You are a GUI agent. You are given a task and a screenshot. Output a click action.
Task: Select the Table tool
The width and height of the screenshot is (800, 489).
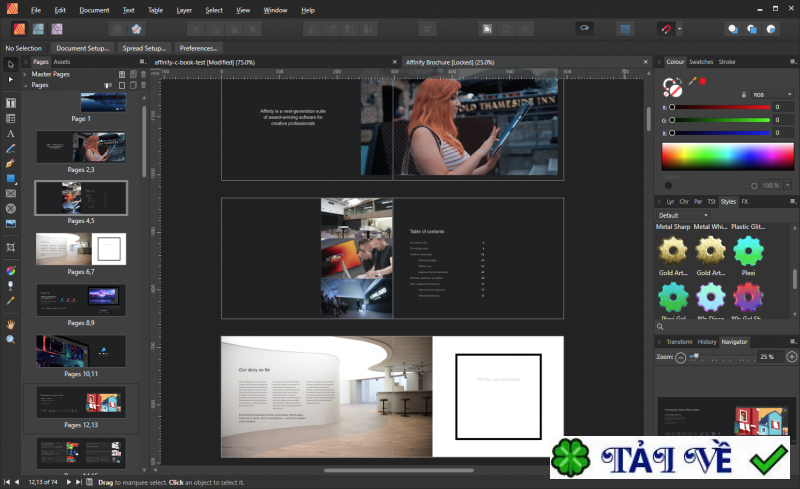pyautogui.click(x=11, y=118)
